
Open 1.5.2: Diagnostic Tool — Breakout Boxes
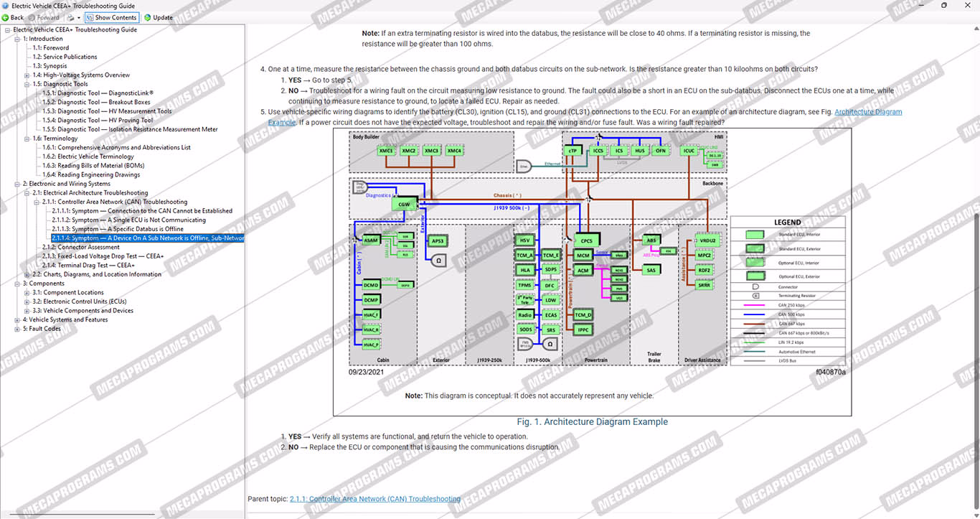coord(96,102)
